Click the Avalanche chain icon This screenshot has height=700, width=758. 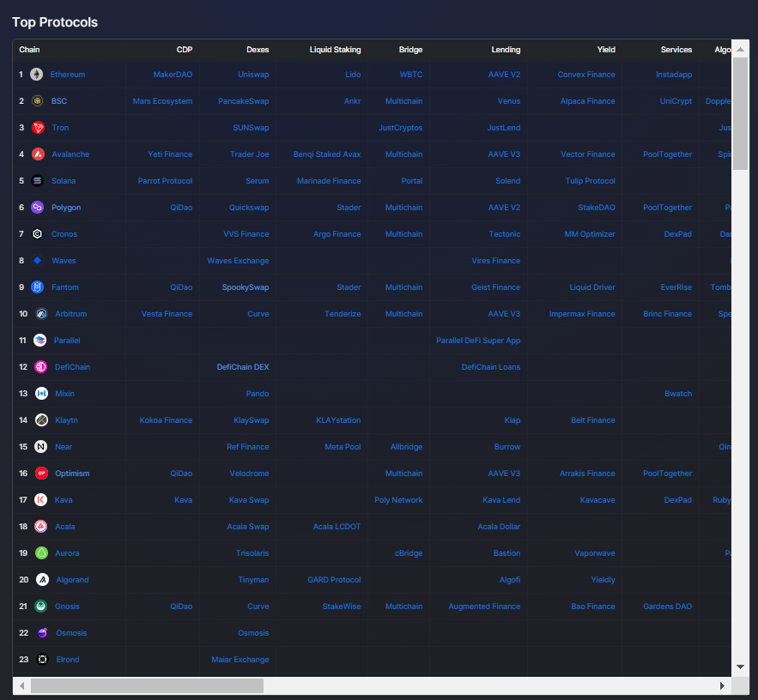[38, 154]
